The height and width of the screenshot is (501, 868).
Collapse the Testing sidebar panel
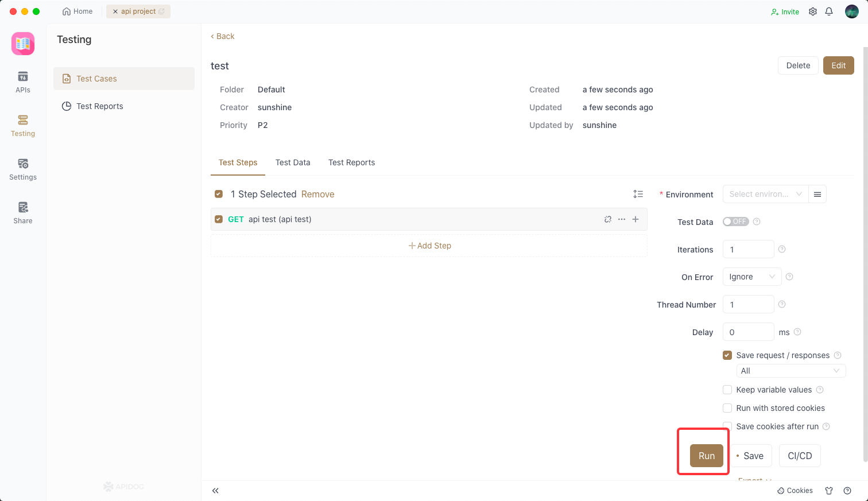click(x=215, y=491)
